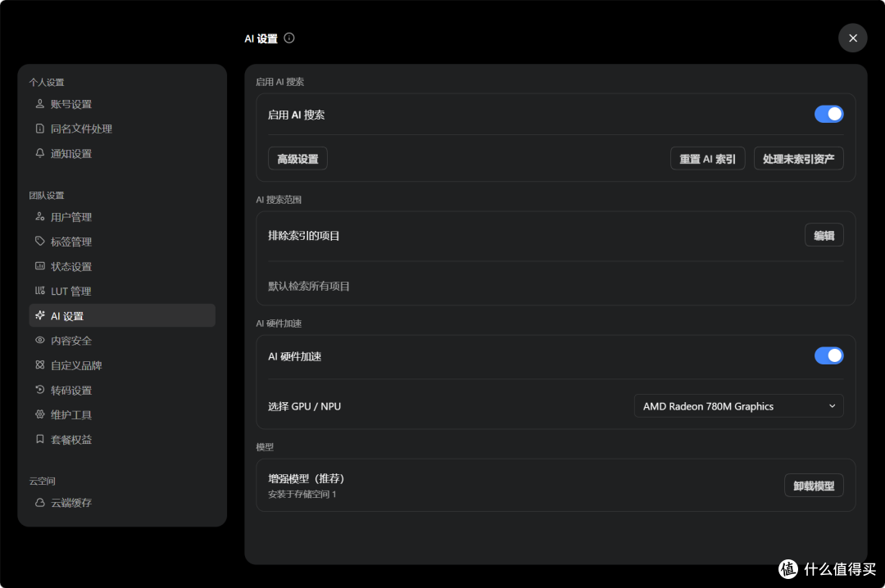Open the GPU / NPU selection dropdown
Image resolution: width=885 pixels, height=588 pixels.
tap(739, 405)
